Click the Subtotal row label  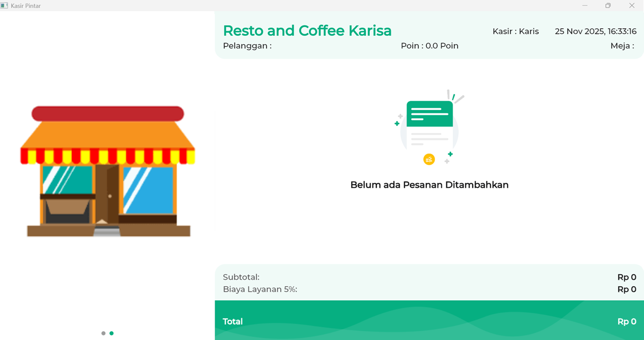(x=241, y=277)
